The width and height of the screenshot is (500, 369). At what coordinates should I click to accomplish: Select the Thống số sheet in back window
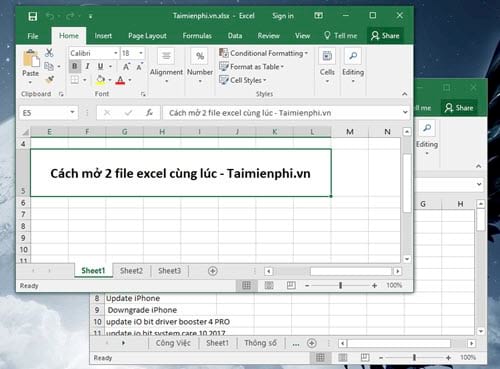(x=260, y=343)
